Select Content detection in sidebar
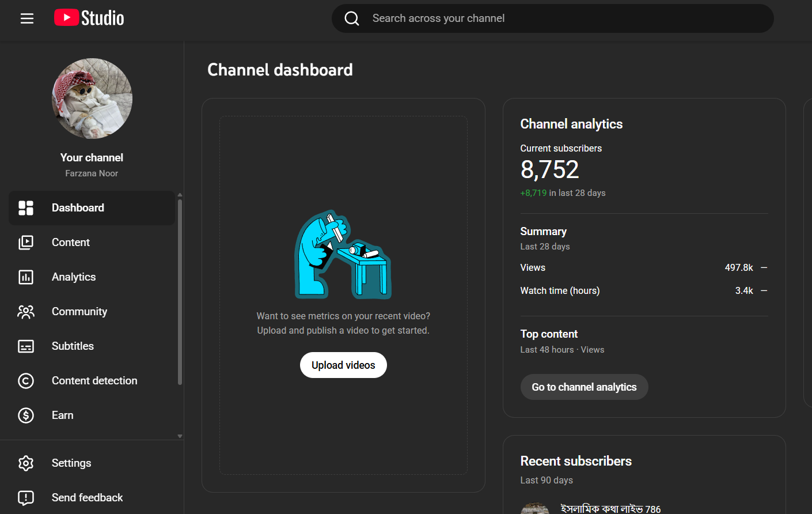The image size is (812, 514). [x=94, y=381]
